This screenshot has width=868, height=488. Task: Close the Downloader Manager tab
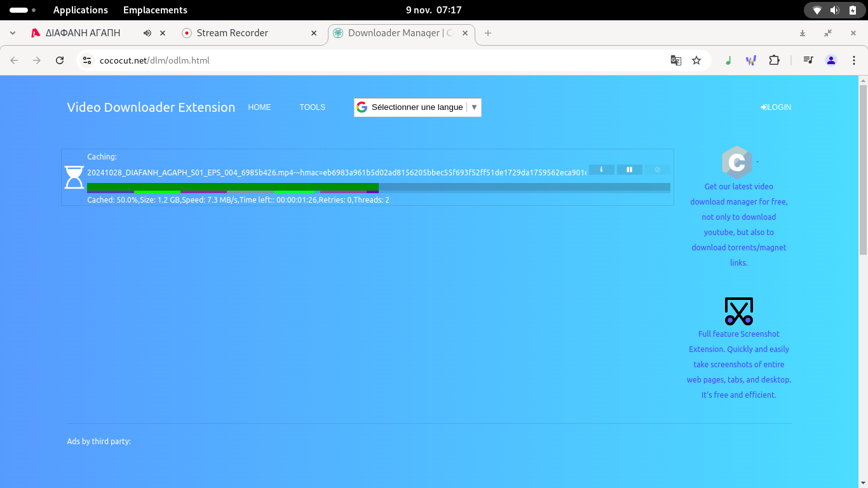[x=465, y=33]
